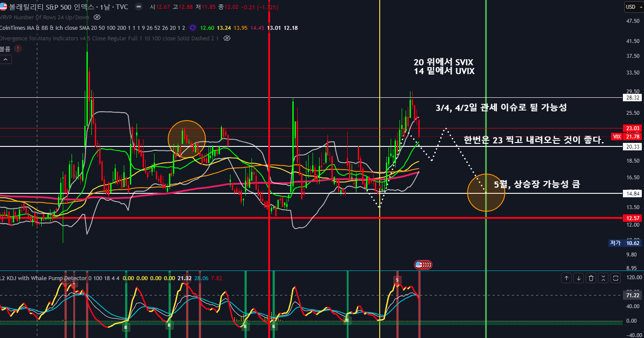Select the L2 KDJ Whale Pump Detector label
Viewport: 644px width, 338px height.
(x=43, y=278)
